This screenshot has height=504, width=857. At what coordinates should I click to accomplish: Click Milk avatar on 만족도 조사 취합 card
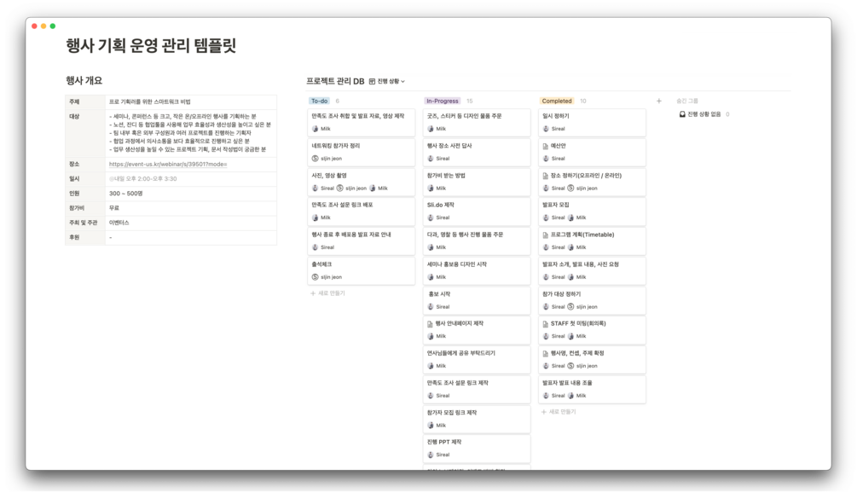tap(315, 129)
